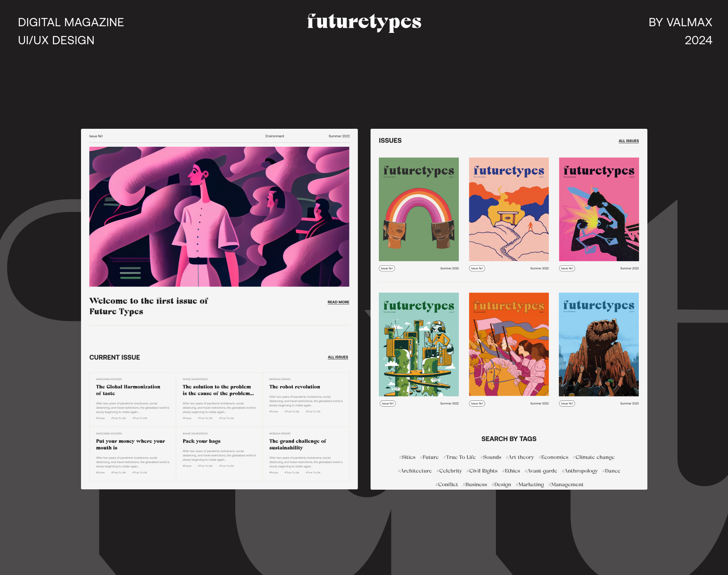Select the blue sky fist-rock cover

(x=598, y=344)
